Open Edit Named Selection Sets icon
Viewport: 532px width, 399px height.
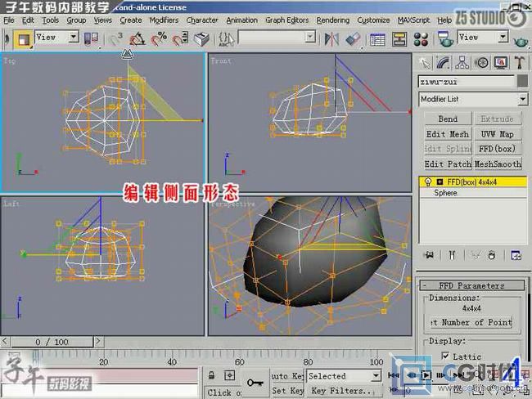[x=226, y=39]
